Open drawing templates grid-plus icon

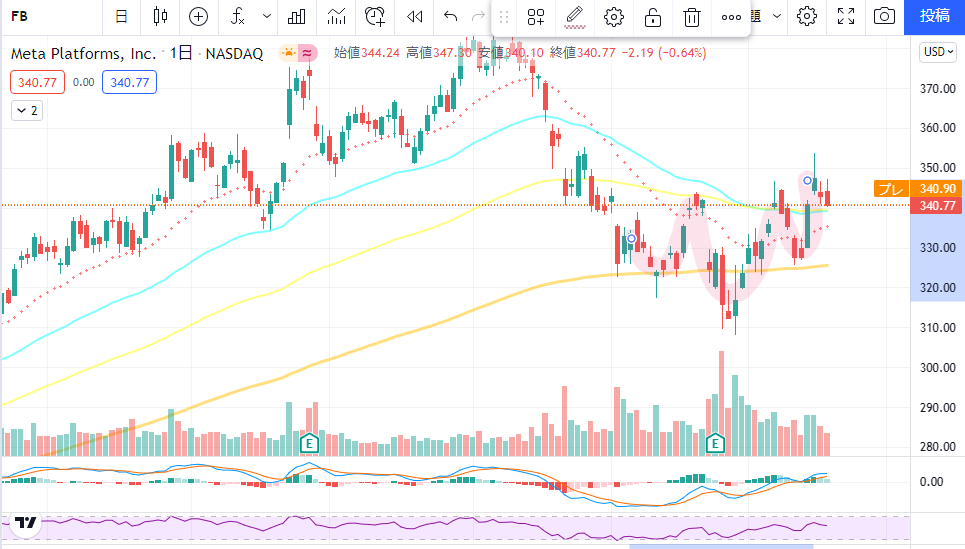(536, 17)
